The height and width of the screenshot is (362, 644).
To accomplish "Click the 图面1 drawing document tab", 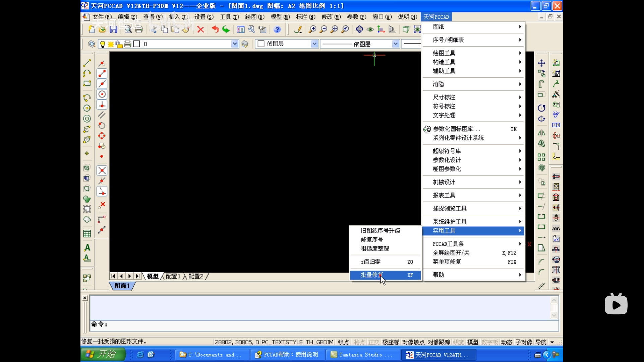I will 122,286.
